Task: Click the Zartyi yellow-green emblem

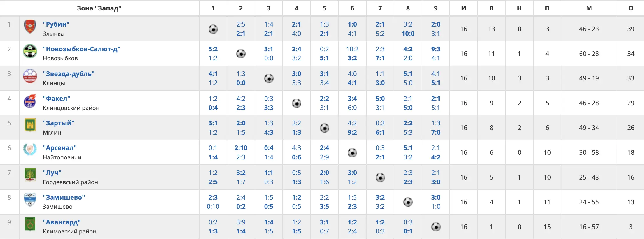Action: (x=30, y=126)
